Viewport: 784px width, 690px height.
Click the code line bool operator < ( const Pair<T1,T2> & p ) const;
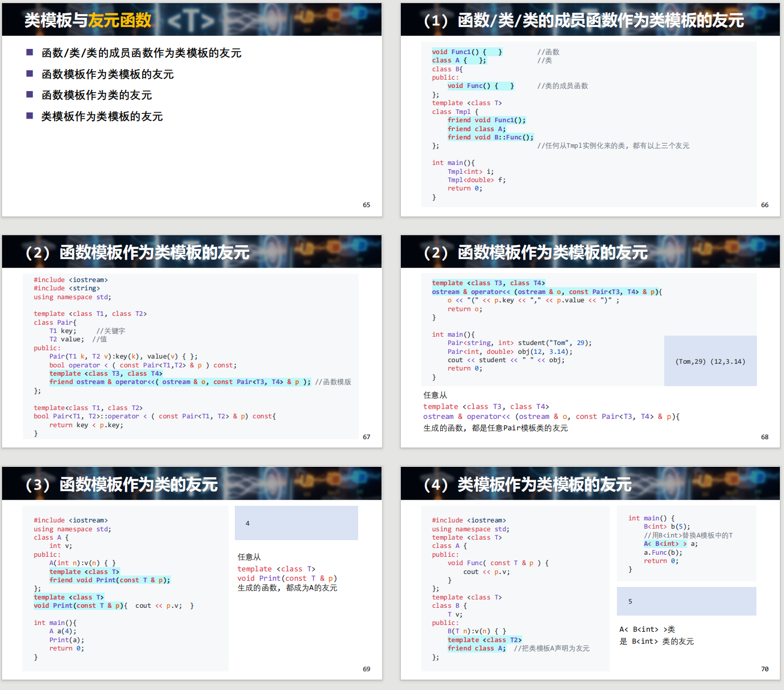143,365
